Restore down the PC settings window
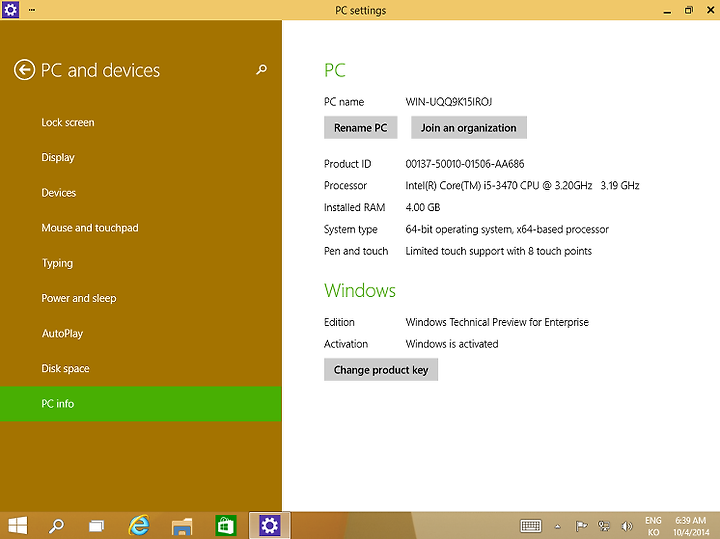This screenshot has width=720, height=539. pos(689,10)
